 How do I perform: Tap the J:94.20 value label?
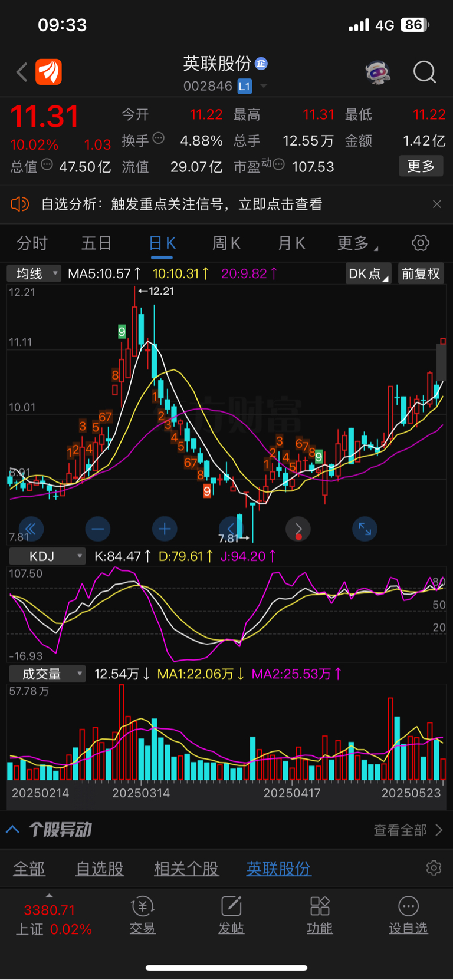248,556
